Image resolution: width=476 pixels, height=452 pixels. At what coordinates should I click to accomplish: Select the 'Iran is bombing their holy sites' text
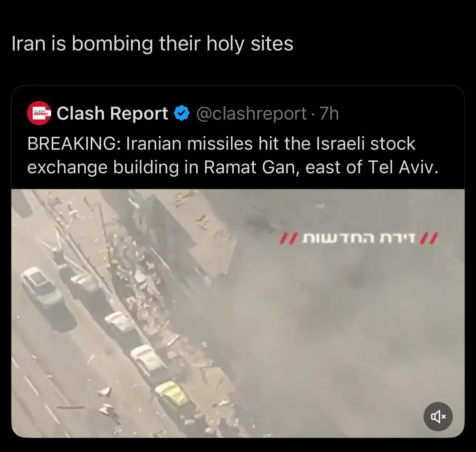153,44
